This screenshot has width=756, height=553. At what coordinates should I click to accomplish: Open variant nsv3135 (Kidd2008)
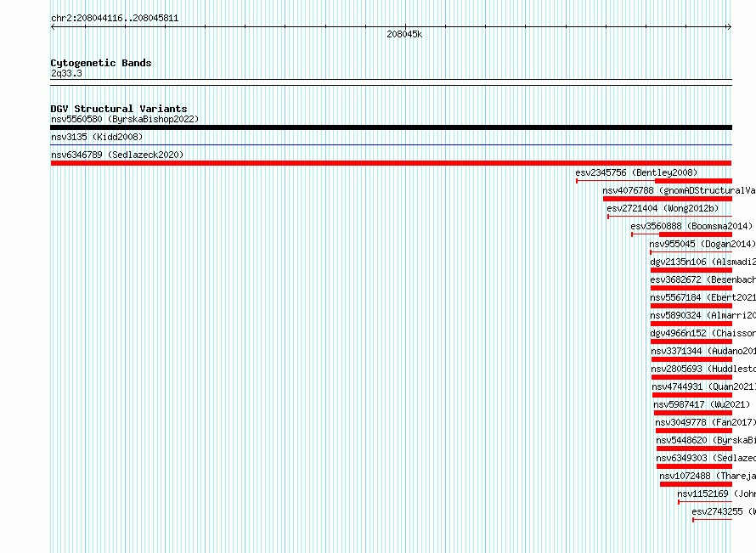pos(97,137)
